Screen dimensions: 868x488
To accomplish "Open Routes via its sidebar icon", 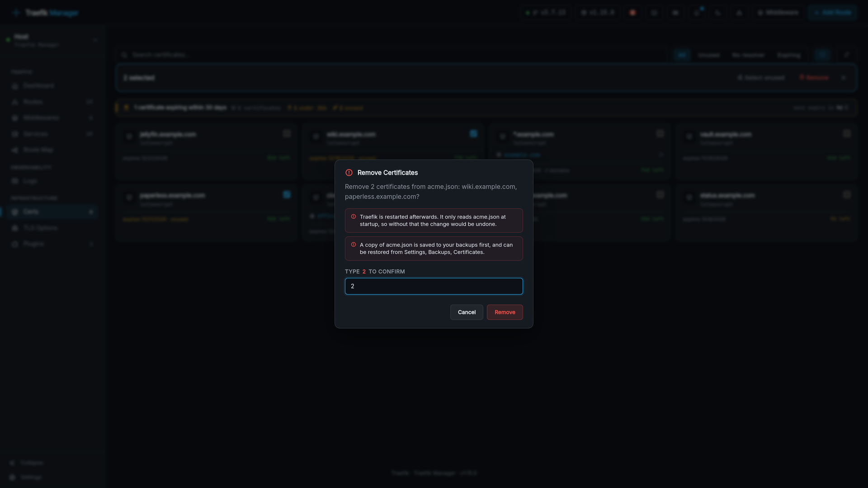I will (x=15, y=102).
